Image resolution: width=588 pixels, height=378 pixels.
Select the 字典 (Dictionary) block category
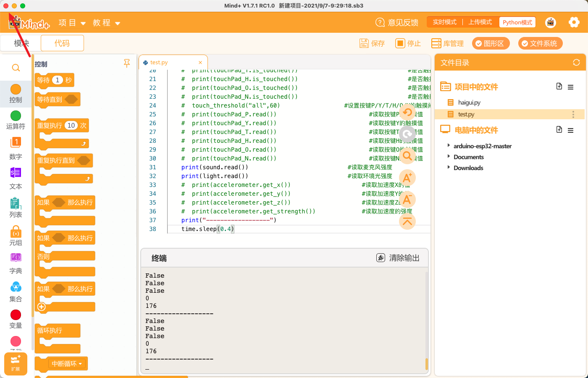coord(16,264)
